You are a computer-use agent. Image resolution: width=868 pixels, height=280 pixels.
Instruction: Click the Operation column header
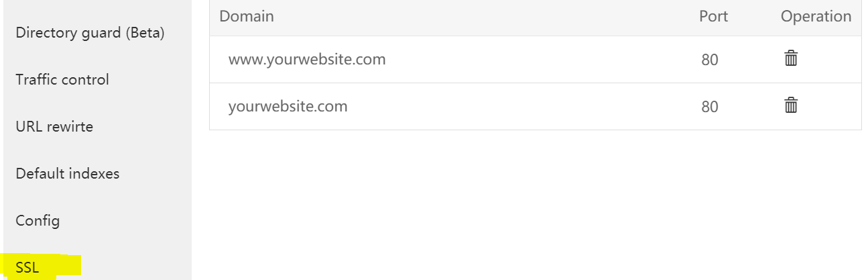pos(816,16)
